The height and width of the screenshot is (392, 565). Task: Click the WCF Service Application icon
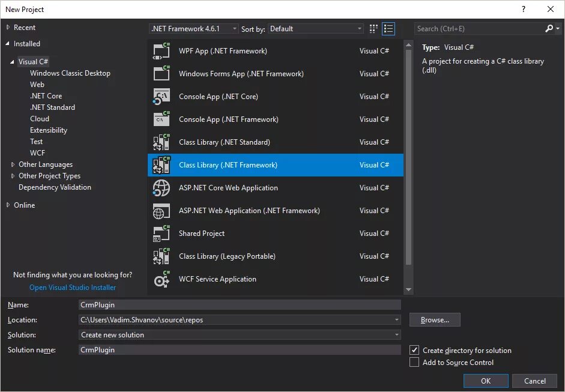click(x=162, y=279)
